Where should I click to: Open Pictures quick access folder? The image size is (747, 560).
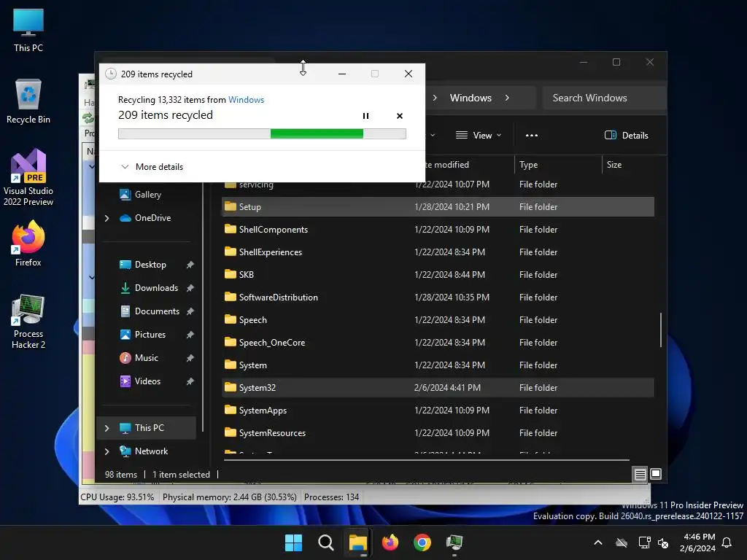[150, 334]
